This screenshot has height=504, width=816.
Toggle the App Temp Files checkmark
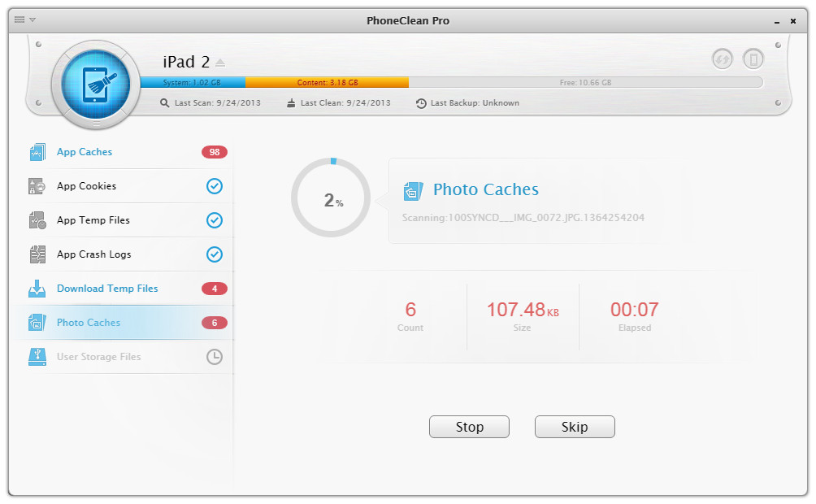[x=215, y=220]
